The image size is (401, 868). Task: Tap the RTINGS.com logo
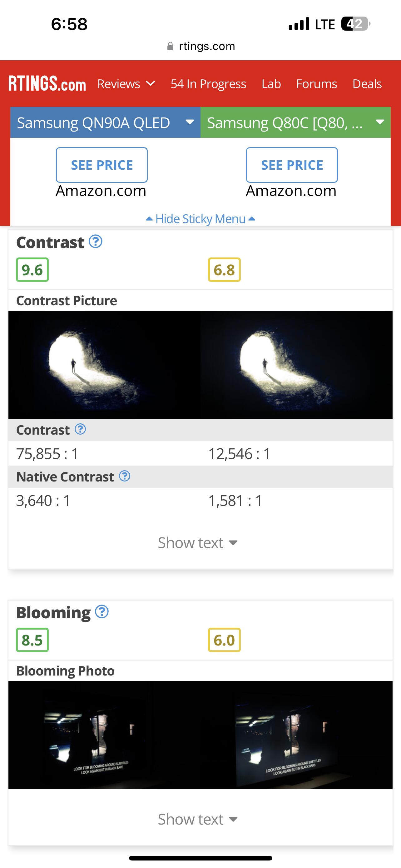click(47, 83)
